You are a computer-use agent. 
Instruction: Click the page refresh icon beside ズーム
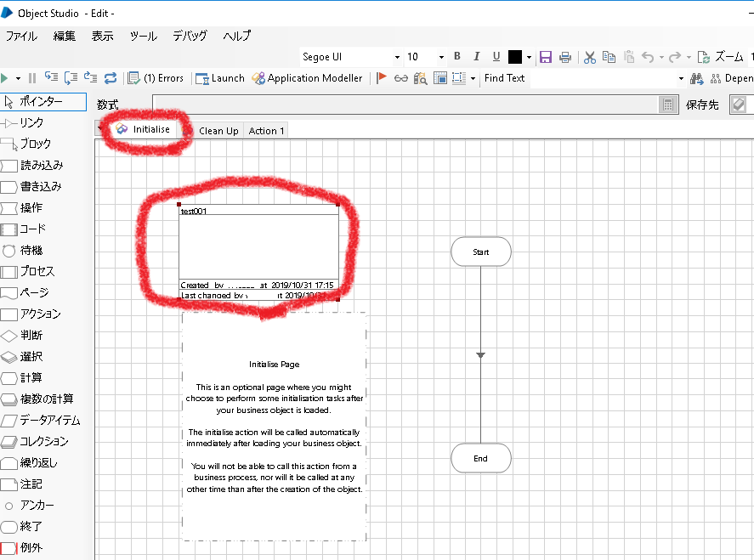click(x=703, y=57)
